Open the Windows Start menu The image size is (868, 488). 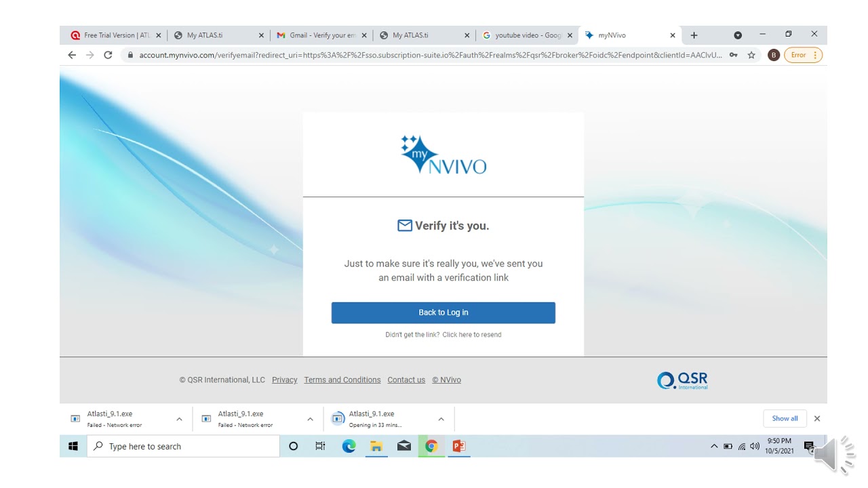coord(73,446)
